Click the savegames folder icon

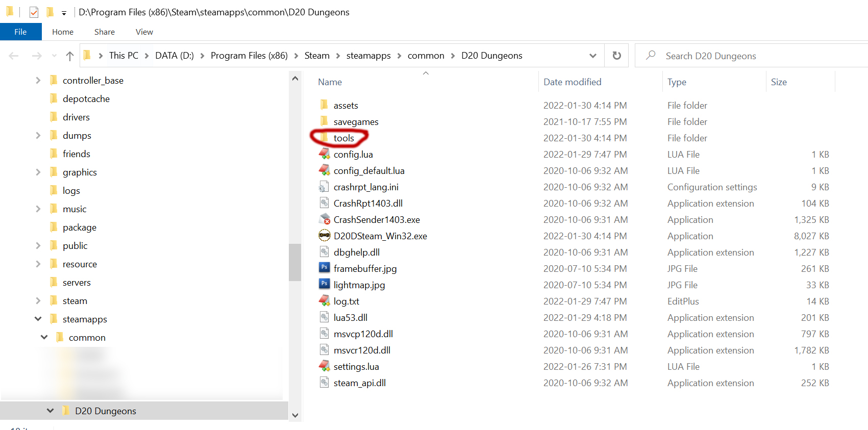click(x=324, y=121)
